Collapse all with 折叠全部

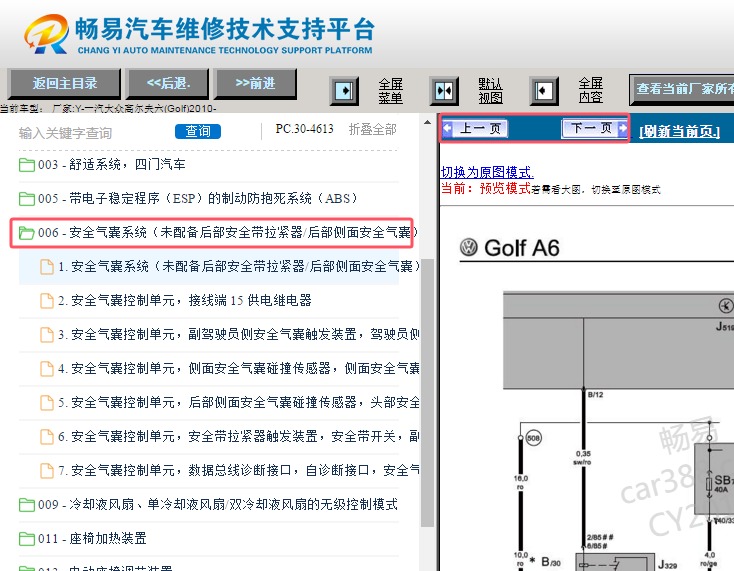click(x=373, y=129)
